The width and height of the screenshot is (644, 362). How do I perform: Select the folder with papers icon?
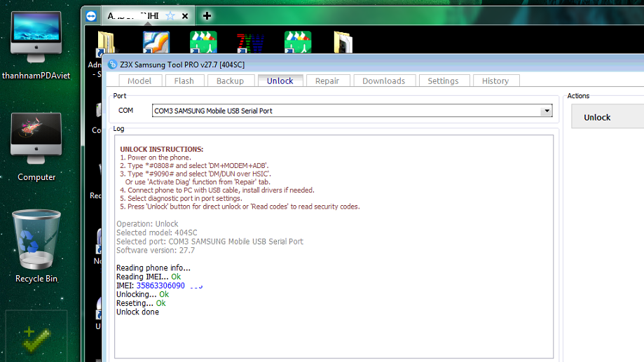tap(343, 42)
